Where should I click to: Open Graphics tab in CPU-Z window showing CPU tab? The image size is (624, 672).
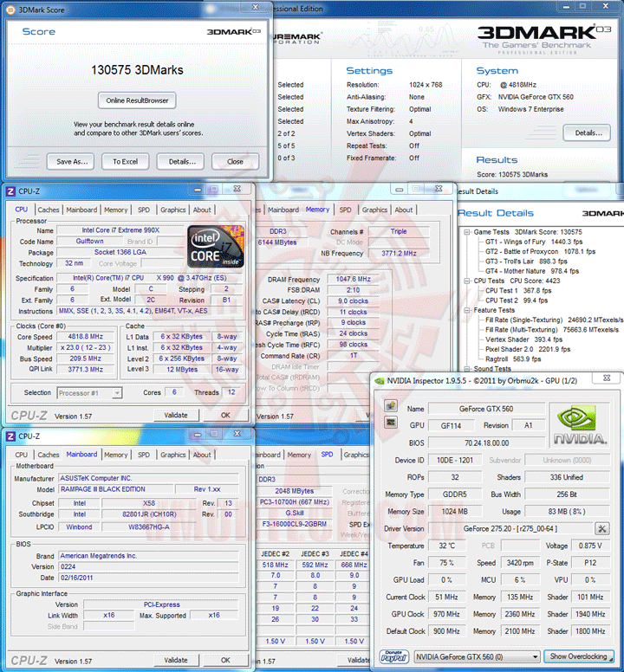pos(172,210)
